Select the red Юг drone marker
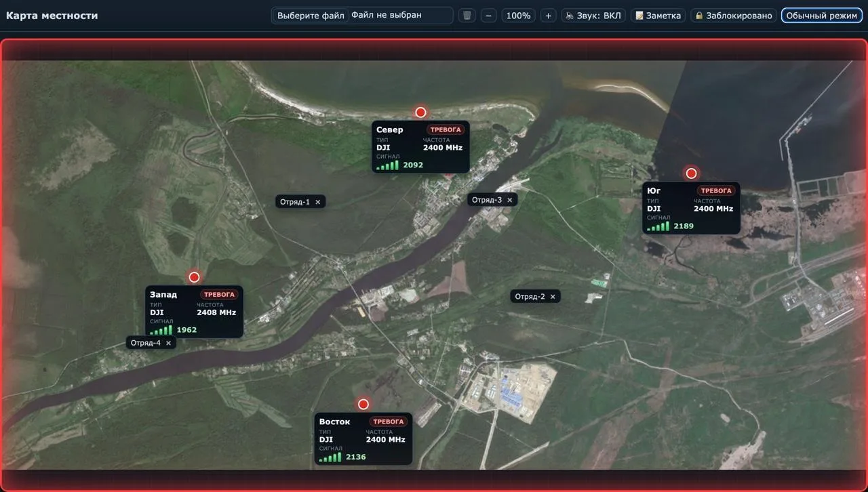This screenshot has height=492, width=868. click(x=691, y=173)
